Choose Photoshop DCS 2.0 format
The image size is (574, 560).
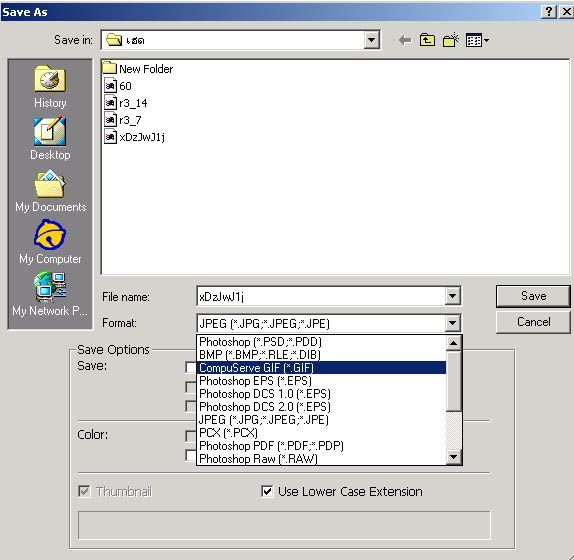click(x=321, y=407)
